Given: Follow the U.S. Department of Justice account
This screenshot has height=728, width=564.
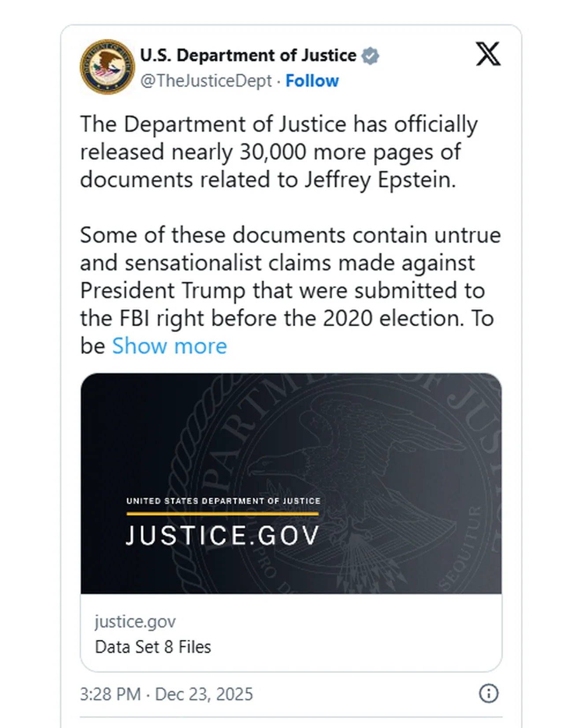Looking at the screenshot, I should coord(312,81).
